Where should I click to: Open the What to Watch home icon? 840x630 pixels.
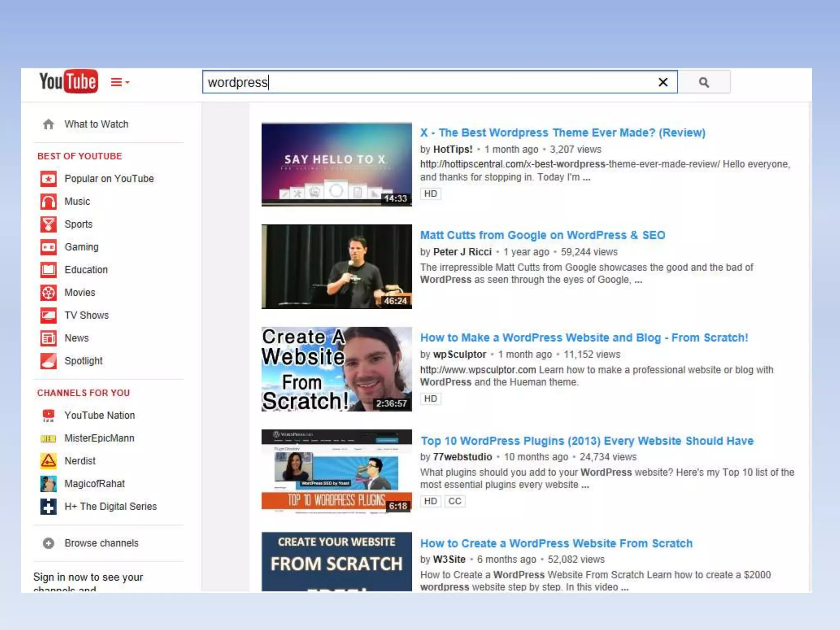(x=48, y=124)
